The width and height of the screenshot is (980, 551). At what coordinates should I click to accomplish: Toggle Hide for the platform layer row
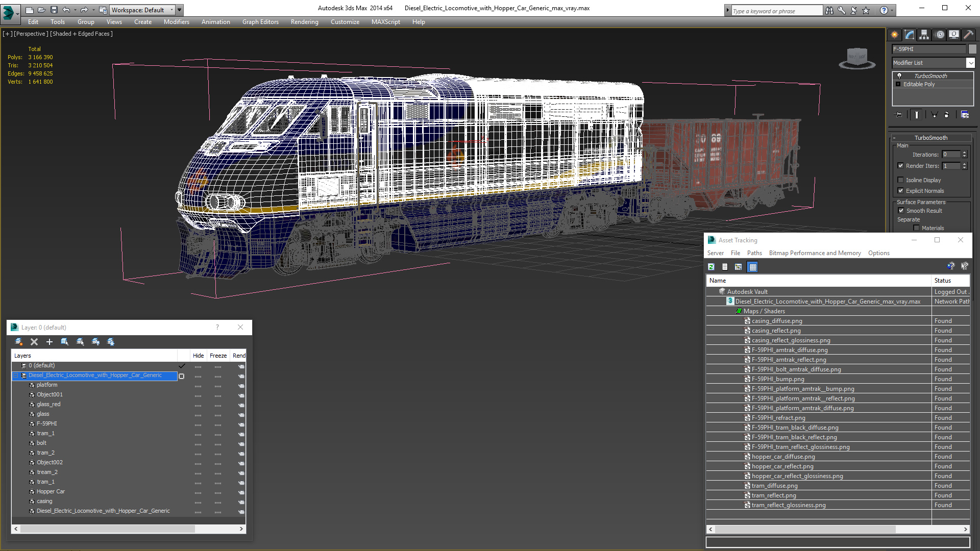[198, 386]
